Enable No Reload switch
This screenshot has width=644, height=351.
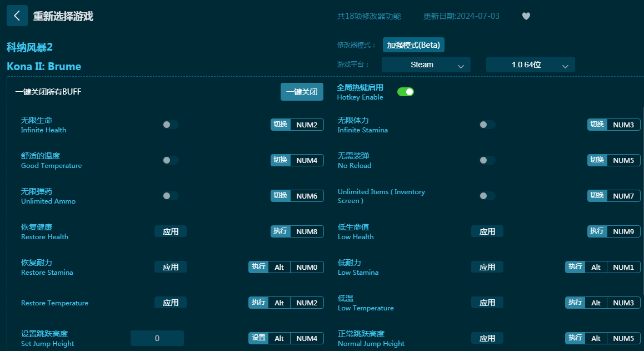click(x=487, y=160)
